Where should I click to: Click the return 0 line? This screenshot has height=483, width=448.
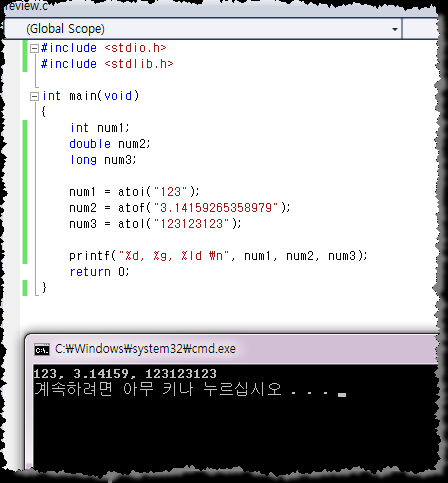(x=99, y=272)
